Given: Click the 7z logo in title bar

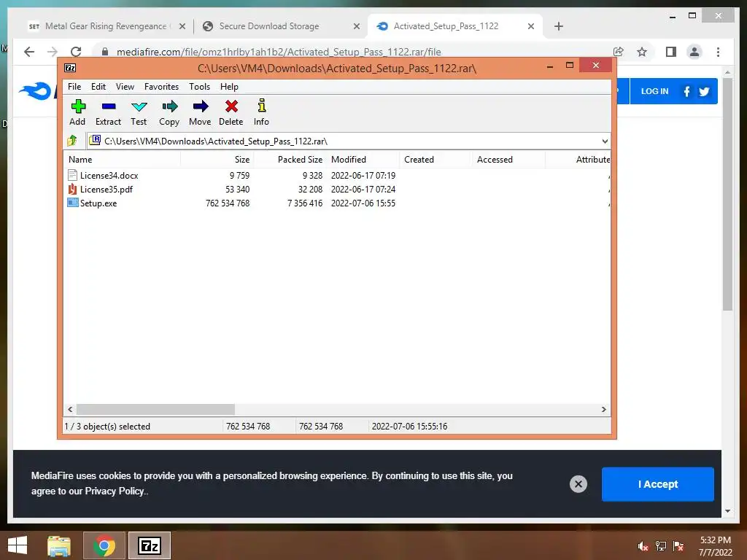Looking at the screenshot, I should pos(70,68).
